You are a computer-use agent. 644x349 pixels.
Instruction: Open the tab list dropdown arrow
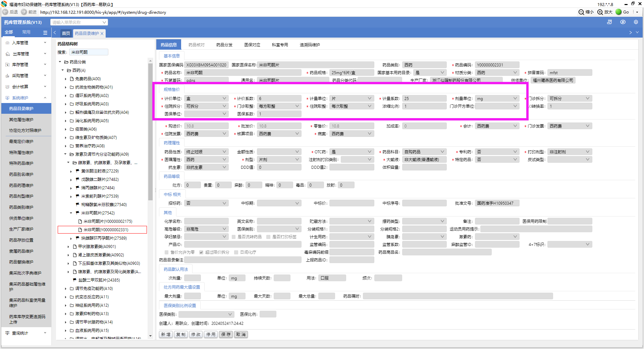pos(637,33)
